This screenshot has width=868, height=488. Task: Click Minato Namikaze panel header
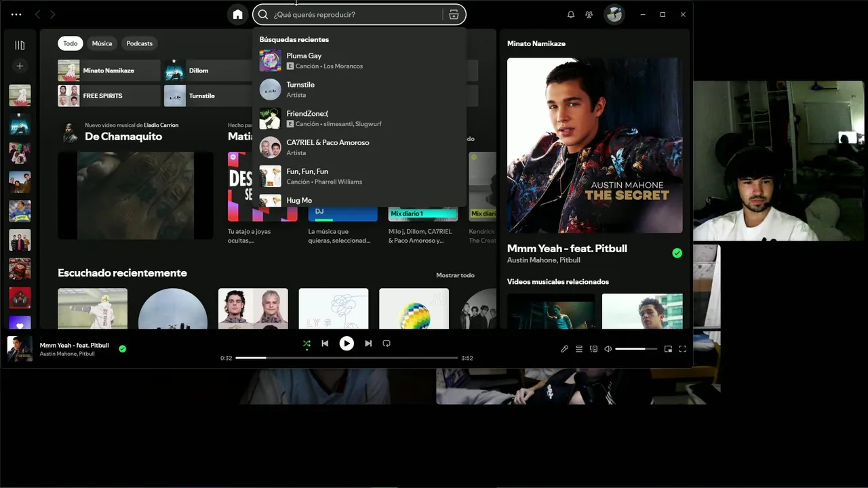(536, 43)
